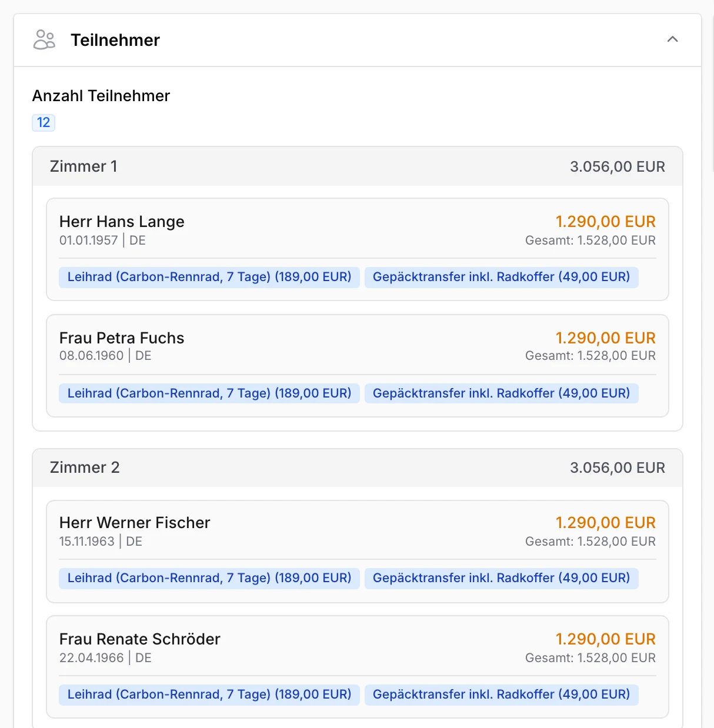The width and height of the screenshot is (714, 728).
Task: Open Herr Werner Fischer participant card
Action: click(x=358, y=552)
